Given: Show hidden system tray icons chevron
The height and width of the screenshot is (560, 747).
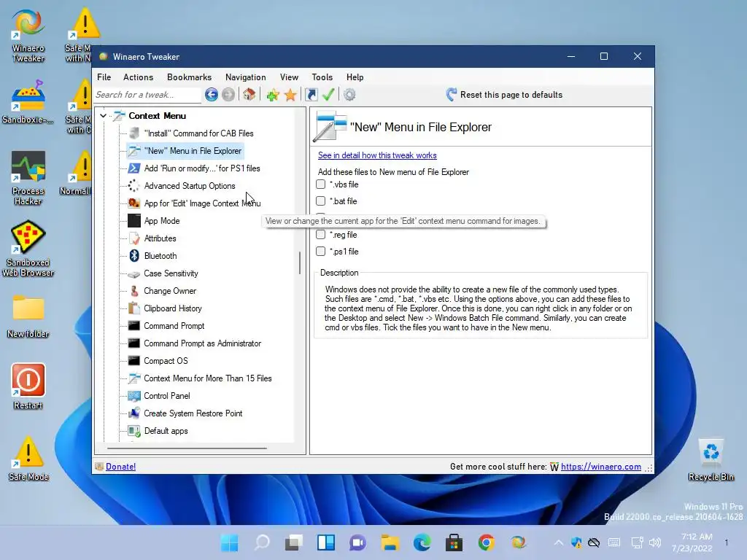Looking at the screenshot, I should (558, 542).
